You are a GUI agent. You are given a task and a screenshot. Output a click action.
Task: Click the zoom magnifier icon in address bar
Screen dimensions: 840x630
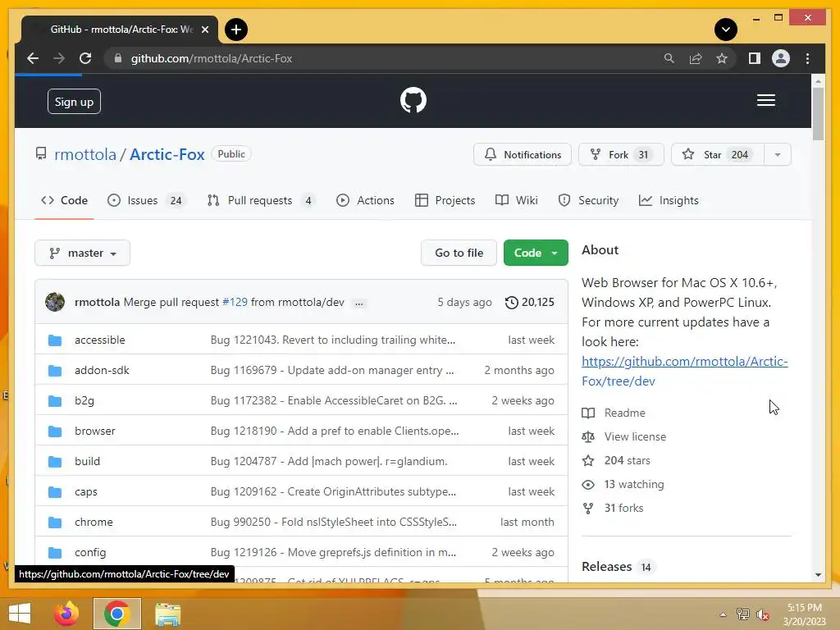669,58
